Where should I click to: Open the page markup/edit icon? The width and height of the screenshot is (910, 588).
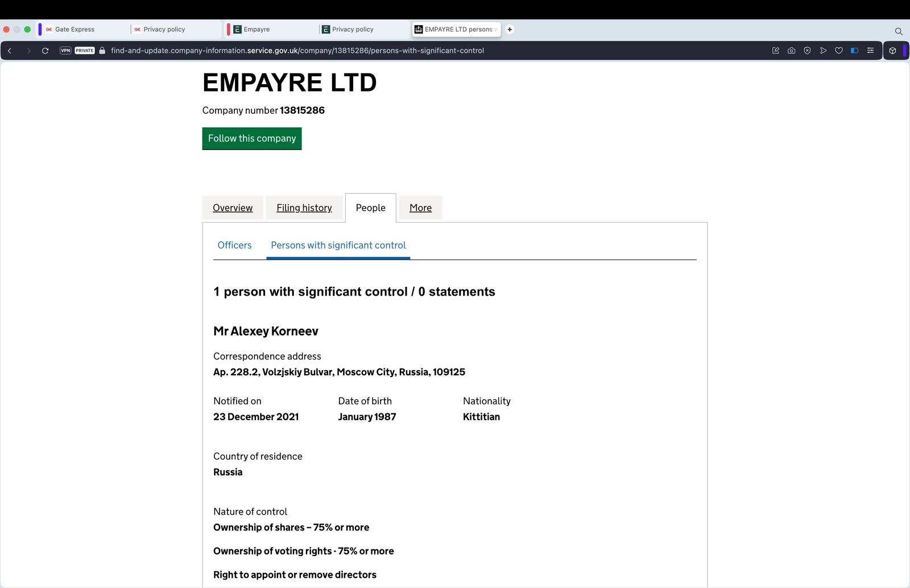775,51
